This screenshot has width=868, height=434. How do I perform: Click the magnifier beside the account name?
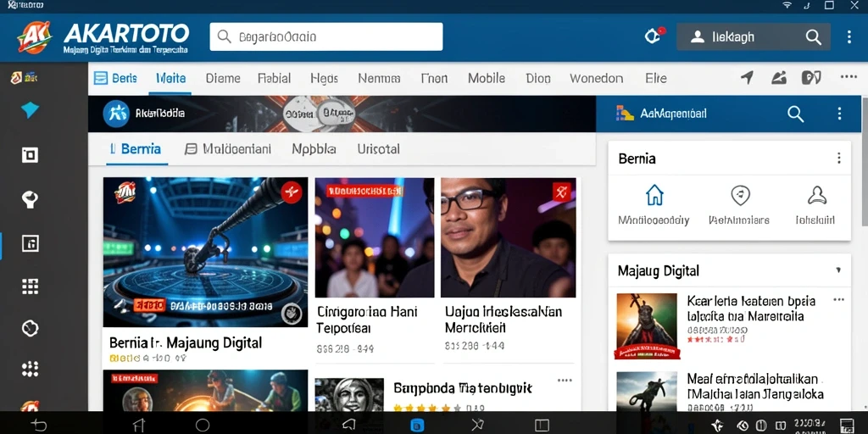coord(813,37)
